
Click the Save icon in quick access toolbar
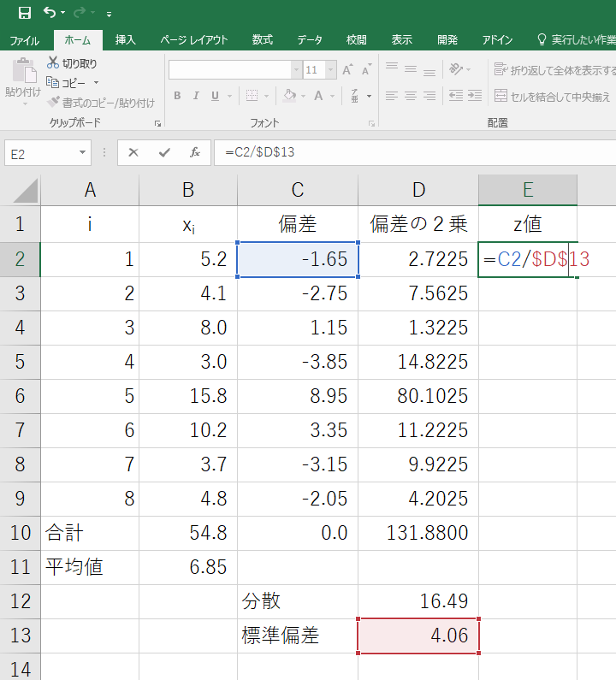(24, 13)
